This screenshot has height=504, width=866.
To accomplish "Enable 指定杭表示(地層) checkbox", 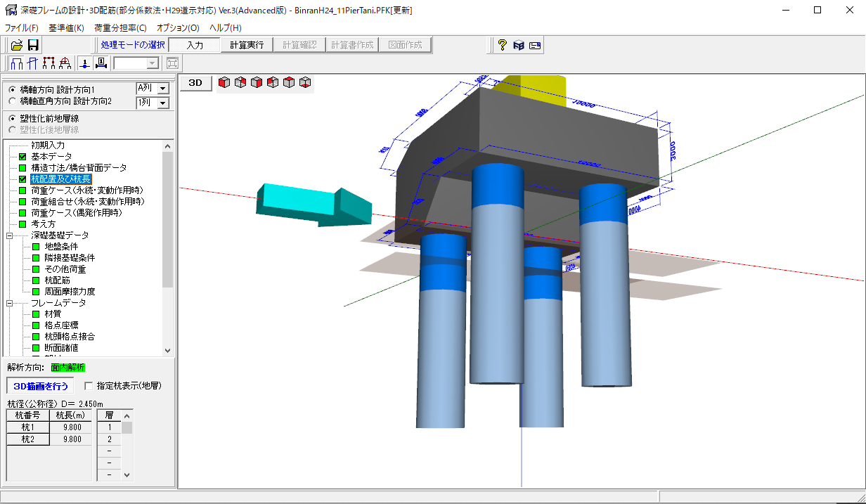I will click(x=89, y=386).
